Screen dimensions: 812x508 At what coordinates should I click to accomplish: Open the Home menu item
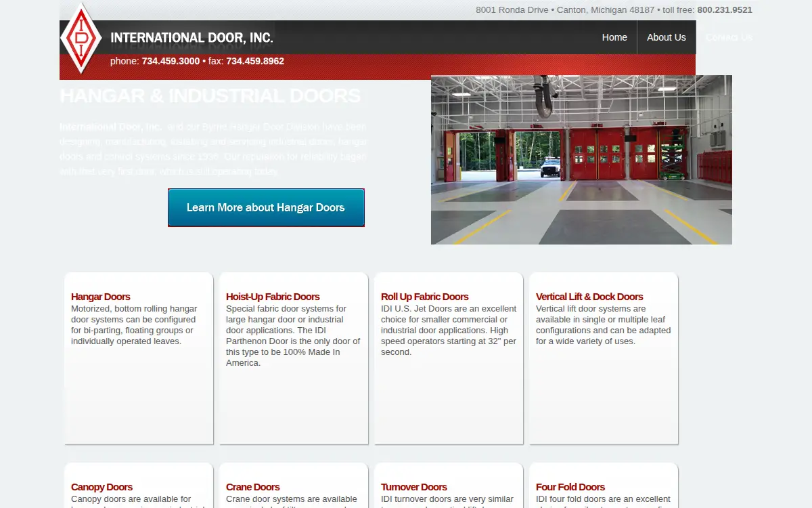tap(614, 37)
